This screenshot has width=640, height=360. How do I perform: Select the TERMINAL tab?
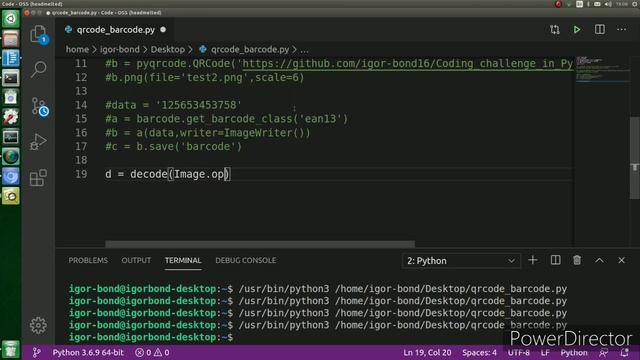click(x=183, y=260)
